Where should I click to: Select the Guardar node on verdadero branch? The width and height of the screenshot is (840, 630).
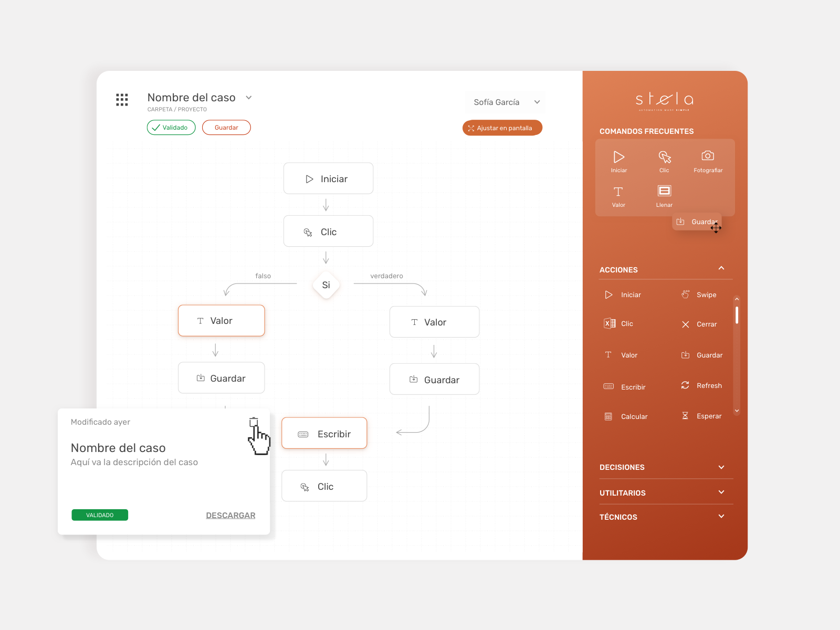434,380
